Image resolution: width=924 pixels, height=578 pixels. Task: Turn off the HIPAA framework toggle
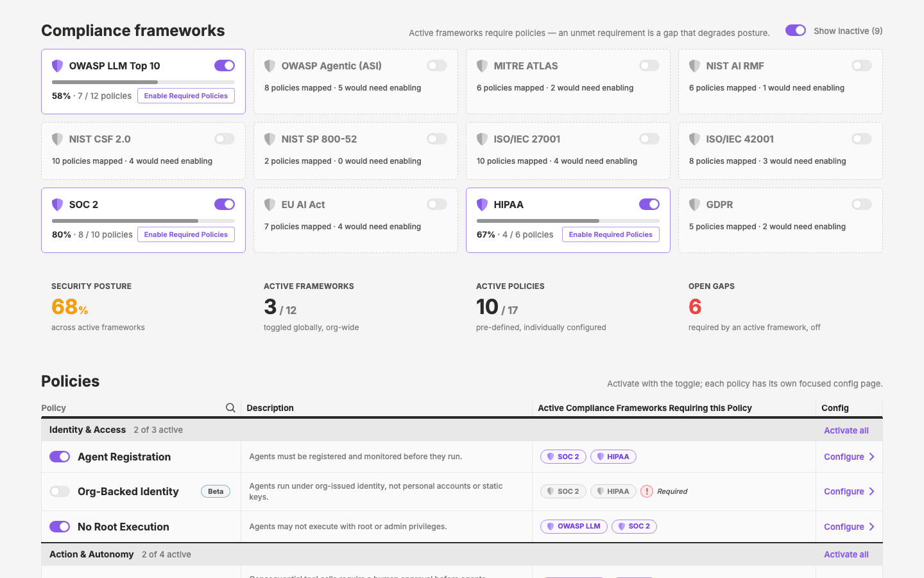pos(649,204)
